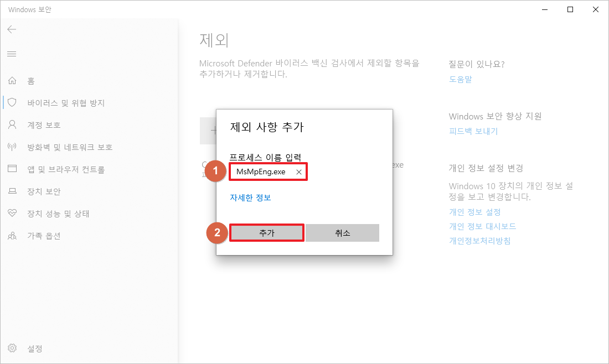Viewport: 609px width, 364px height.
Task: Navigate back with the arrow icon
Action: pos(12,29)
